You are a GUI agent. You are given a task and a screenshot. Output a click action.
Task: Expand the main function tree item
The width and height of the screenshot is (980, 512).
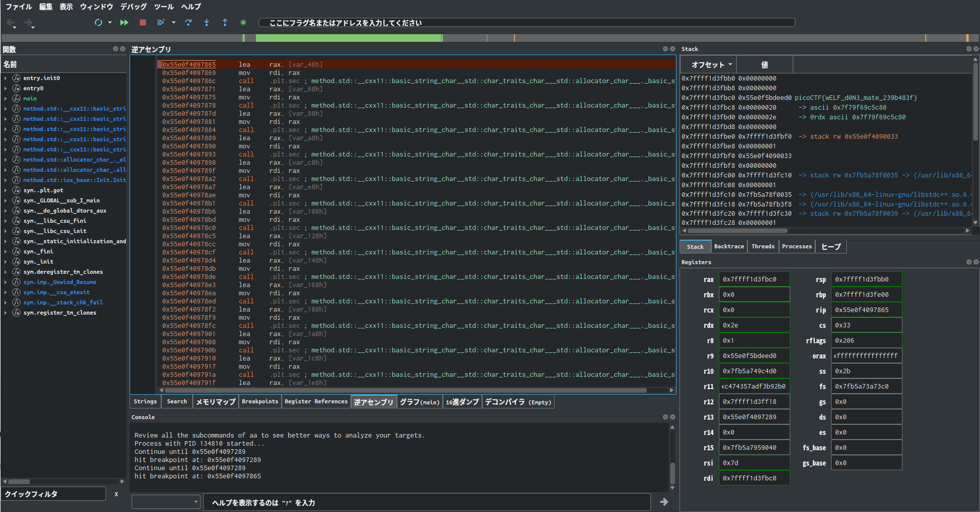[x=6, y=98]
